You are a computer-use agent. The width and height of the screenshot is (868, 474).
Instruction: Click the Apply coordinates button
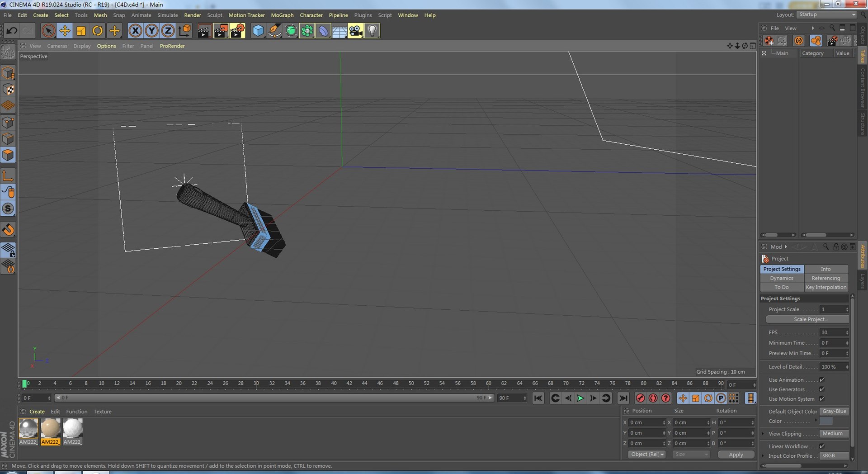pyautogui.click(x=736, y=455)
